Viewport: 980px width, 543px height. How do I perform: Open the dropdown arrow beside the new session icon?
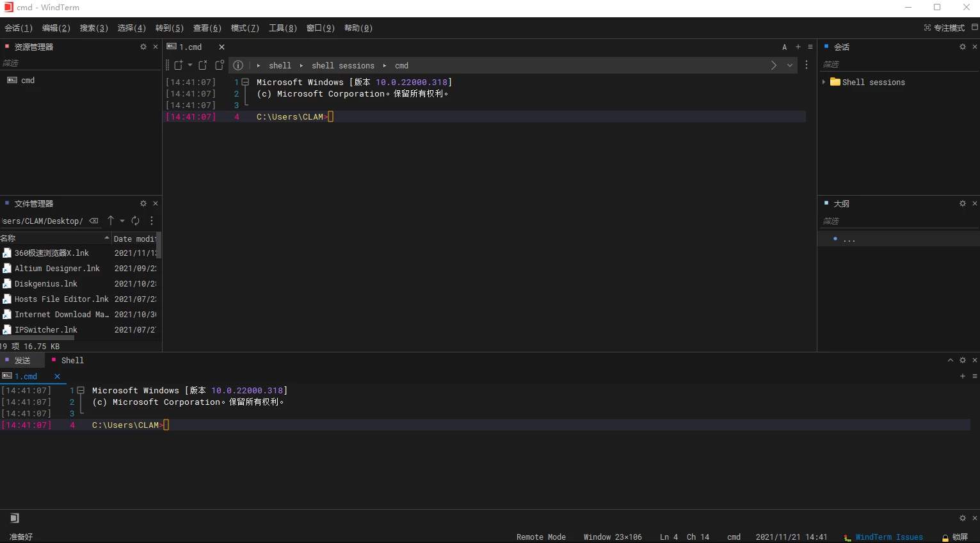coord(190,65)
